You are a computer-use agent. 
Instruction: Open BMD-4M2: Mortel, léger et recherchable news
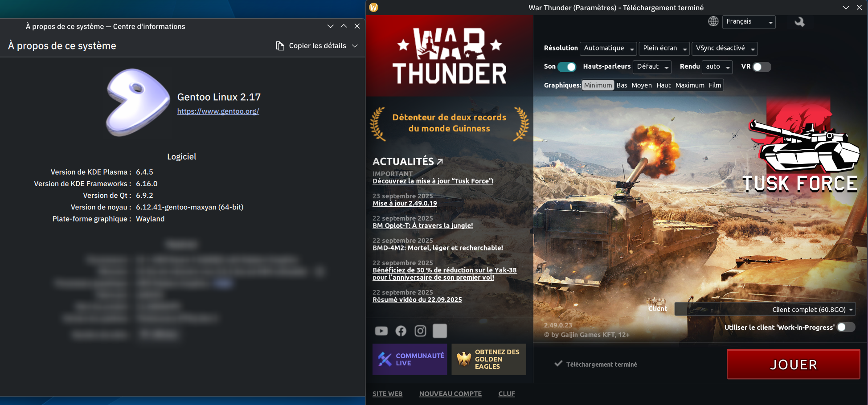(438, 248)
